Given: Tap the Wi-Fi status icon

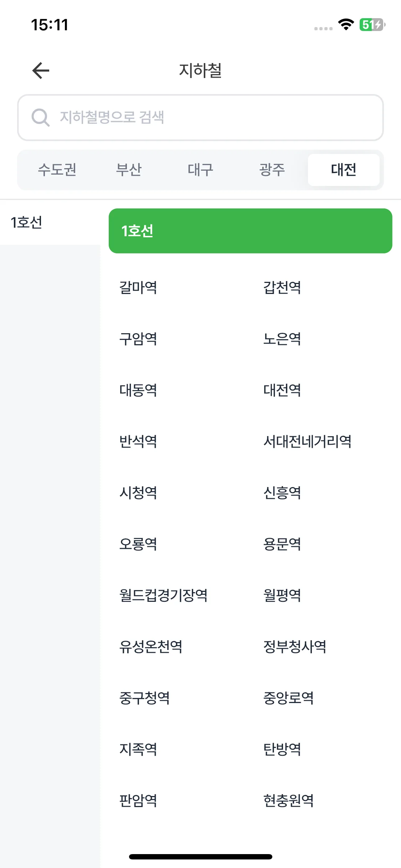Looking at the screenshot, I should 346,24.
